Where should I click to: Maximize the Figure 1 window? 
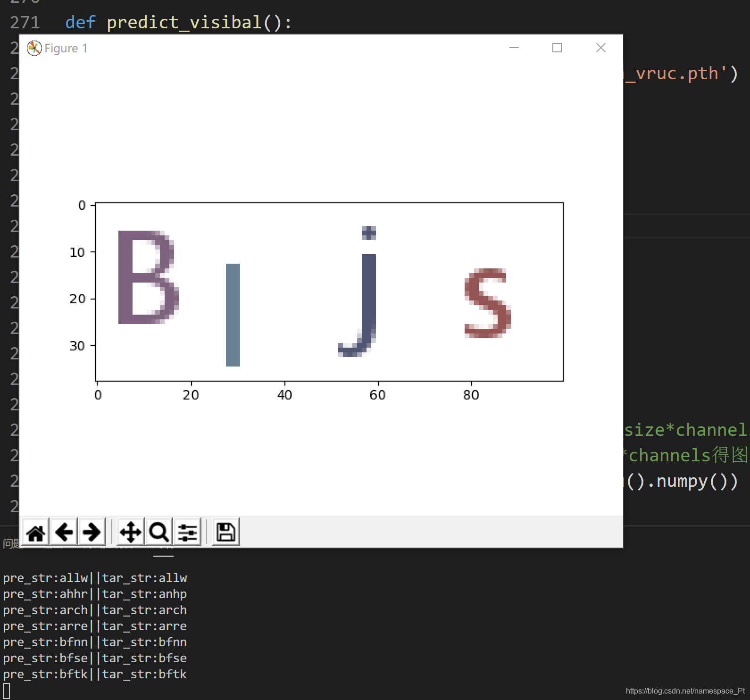557,48
